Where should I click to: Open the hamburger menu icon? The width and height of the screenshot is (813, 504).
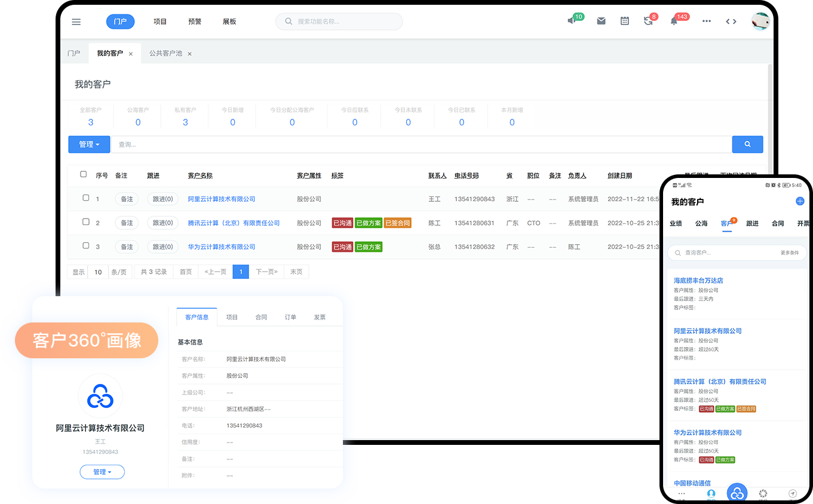(76, 22)
